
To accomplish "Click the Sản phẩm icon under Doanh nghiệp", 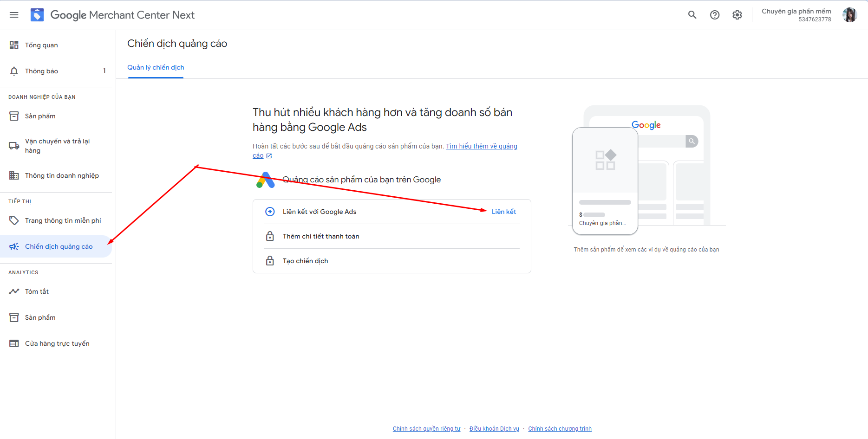I will (x=14, y=116).
